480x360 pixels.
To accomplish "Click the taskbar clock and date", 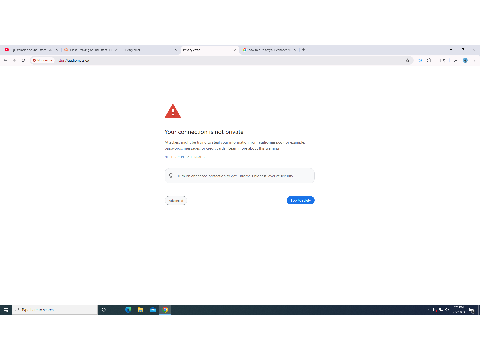I will 459,310.
